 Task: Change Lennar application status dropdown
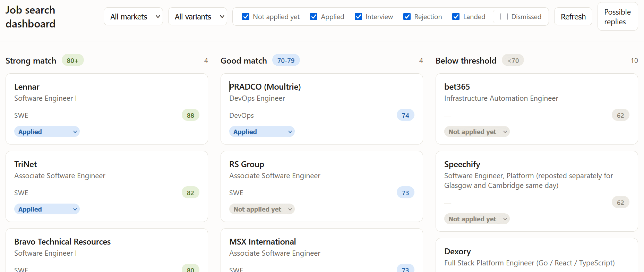click(x=47, y=132)
